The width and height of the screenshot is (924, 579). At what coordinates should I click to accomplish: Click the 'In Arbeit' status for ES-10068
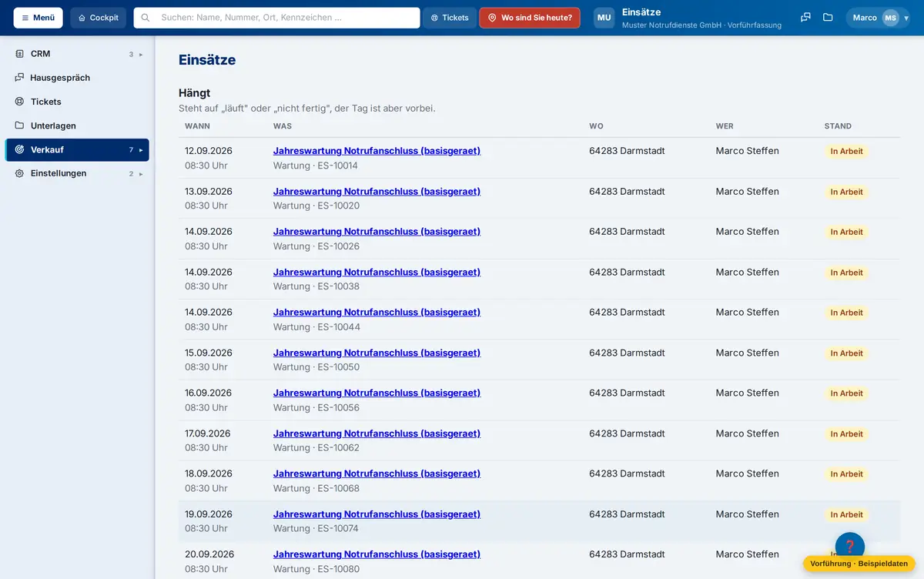(846, 474)
